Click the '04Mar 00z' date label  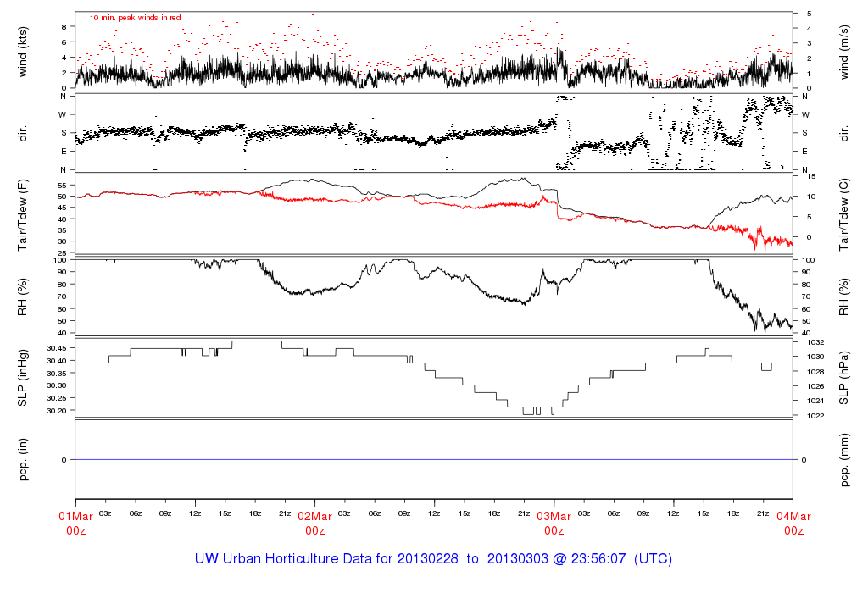tap(793, 524)
